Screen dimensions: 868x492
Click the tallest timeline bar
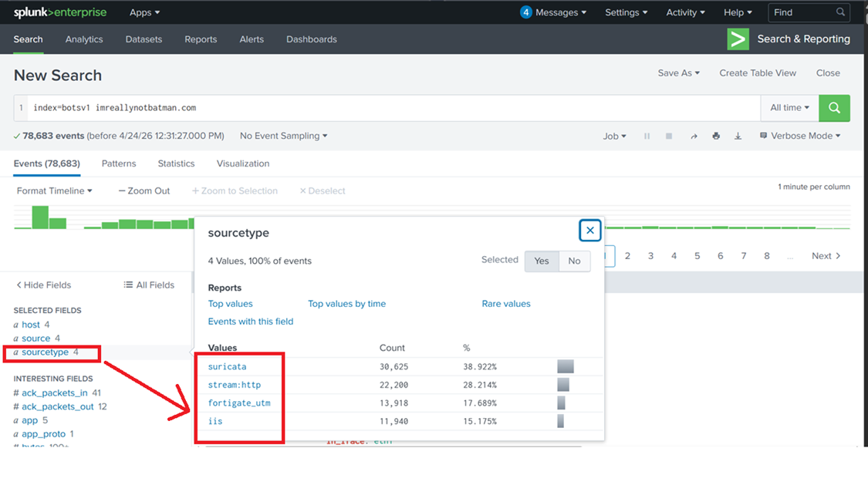click(40, 217)
